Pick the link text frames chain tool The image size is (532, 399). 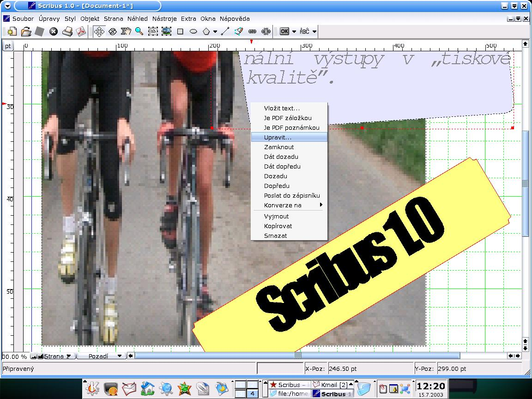[252, 31]
